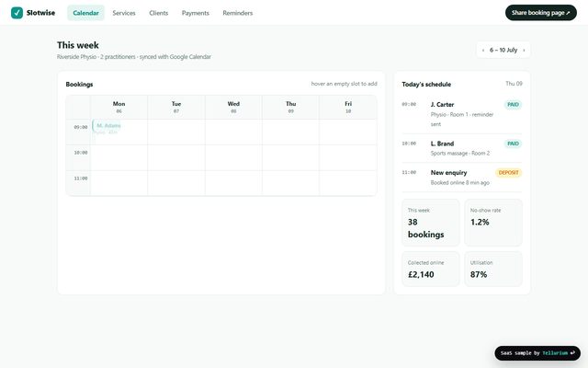Click Share booking page button
The image size is (588, 368).
tap(541, 13)
